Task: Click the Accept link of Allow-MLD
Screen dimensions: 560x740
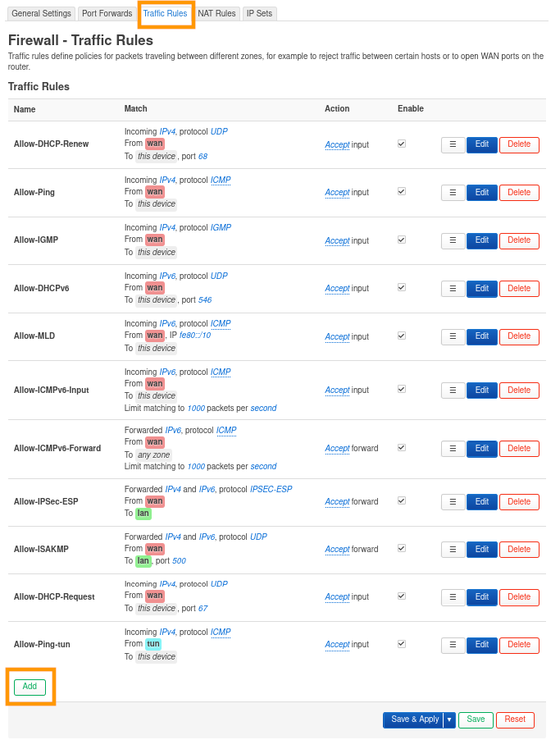Action: point(337,336)
